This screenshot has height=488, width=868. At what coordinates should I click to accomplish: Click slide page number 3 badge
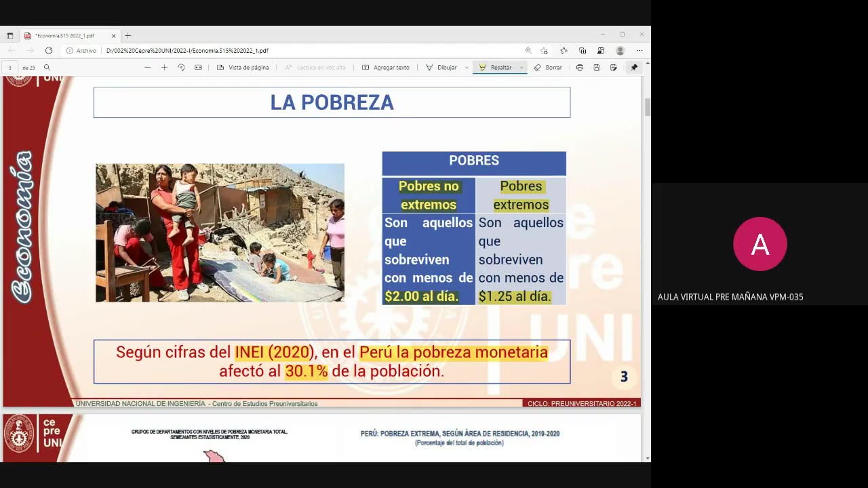(624, 377)
